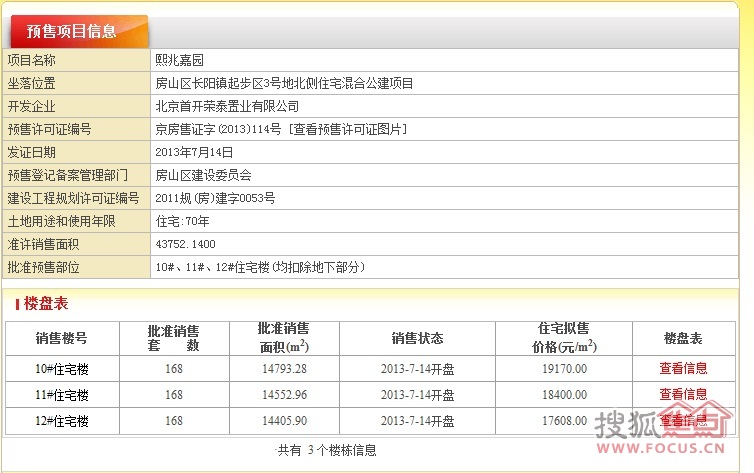Click project name 熙兆嘉园
Image resolution: width=754 pixels, height=473 pixels.
pyautogui.click(x=179, y=60)
